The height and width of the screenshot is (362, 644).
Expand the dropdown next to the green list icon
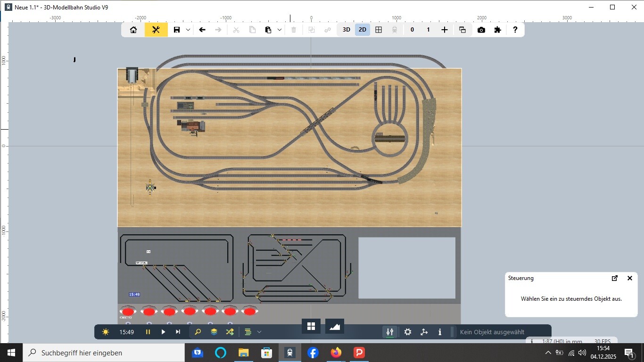click(259, 332)
